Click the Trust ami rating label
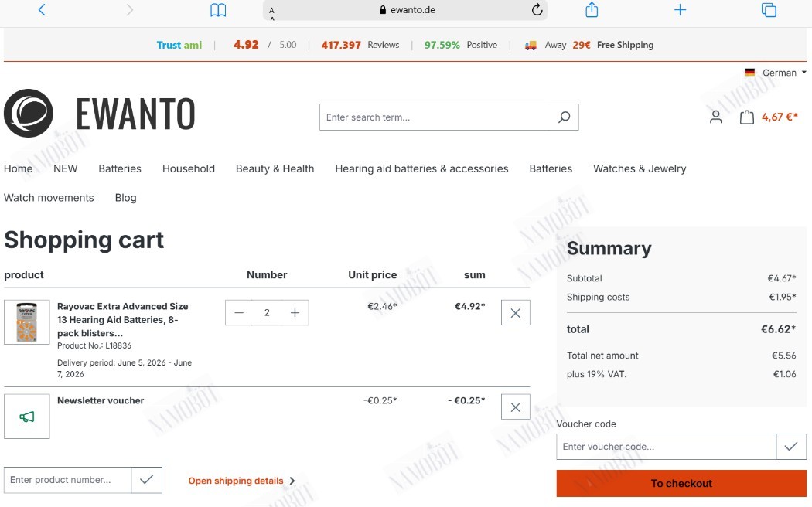This screenshot has width=812, height=507. (179, 45)
